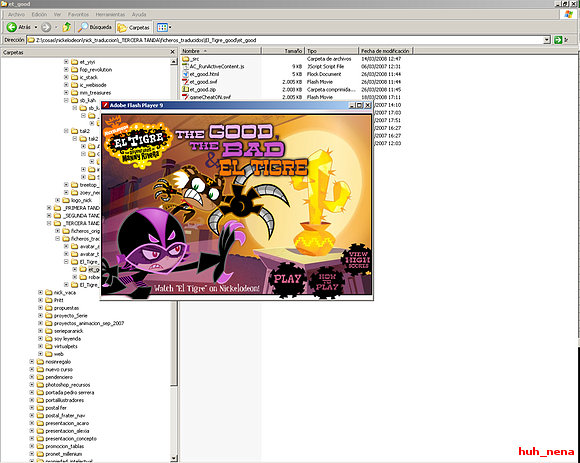Collapse the sb_kah folder node

tap(66, 100)
